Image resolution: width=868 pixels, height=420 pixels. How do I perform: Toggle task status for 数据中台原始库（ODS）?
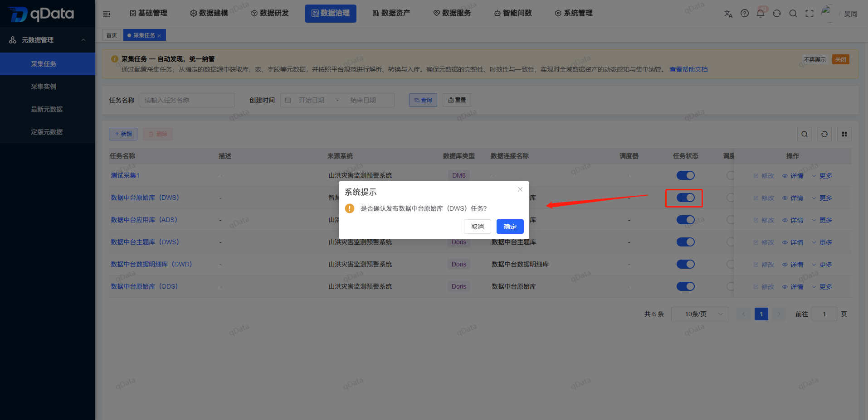click(686, 286)
